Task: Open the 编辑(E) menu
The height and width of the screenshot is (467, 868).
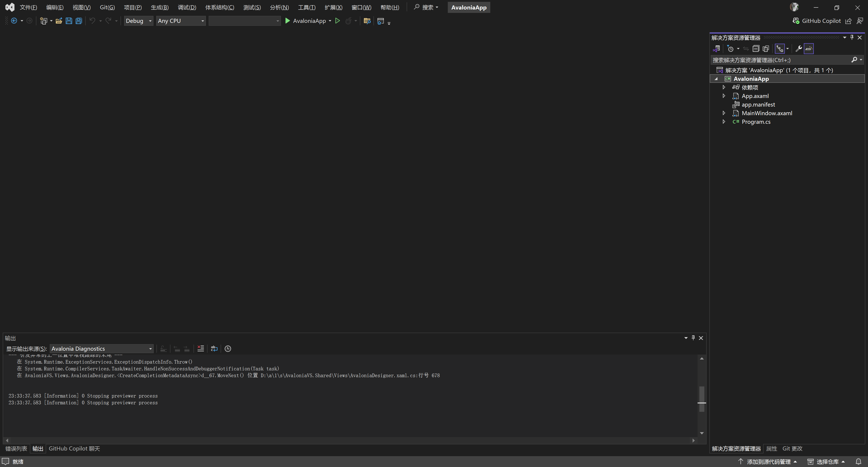Action: [54, 7]
